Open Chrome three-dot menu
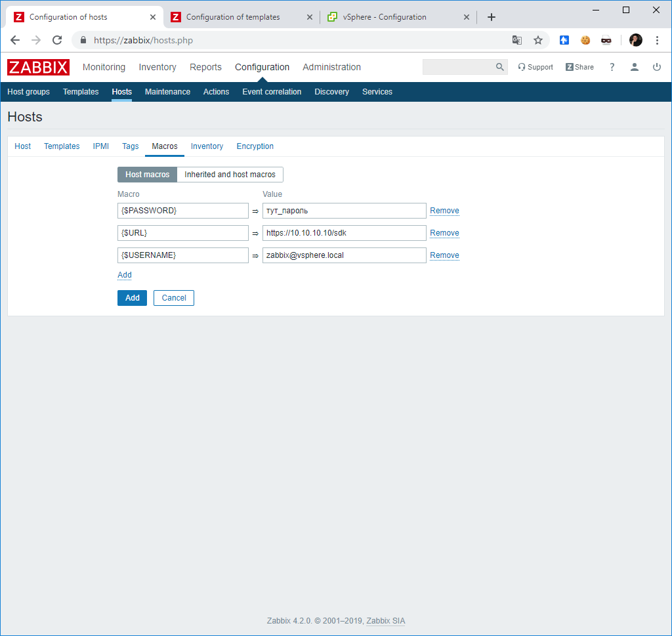Image resolution: width=672 pixels, height=636 pixels. pos(657,40)
